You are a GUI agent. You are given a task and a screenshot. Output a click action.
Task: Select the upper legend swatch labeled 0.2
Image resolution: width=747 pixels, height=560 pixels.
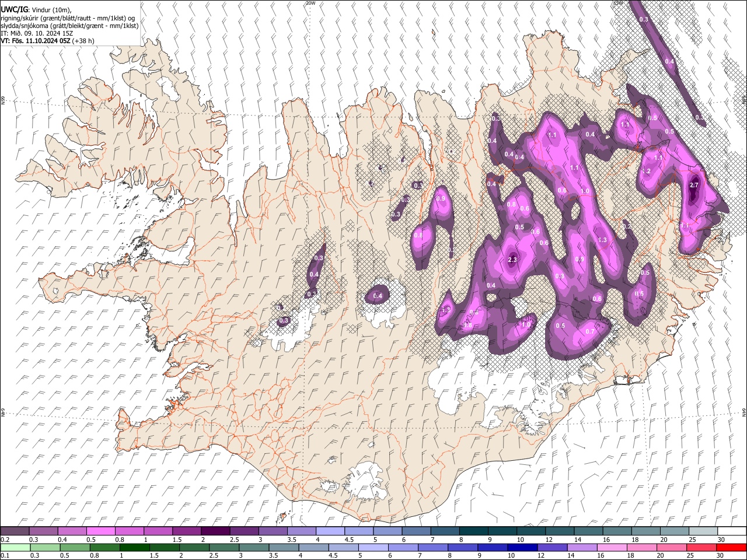point(15,531)
